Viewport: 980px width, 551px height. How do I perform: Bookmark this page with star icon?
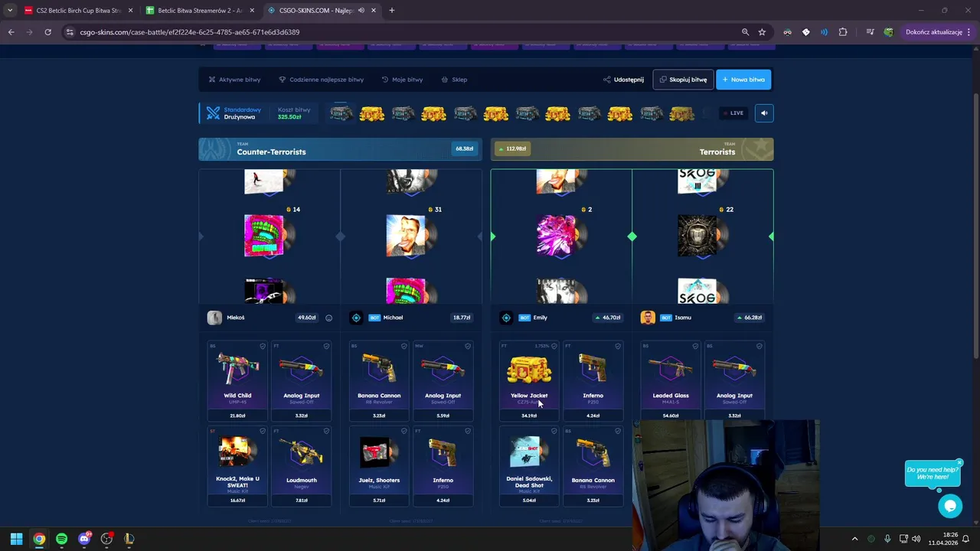pyautogui.click(x=762, y=32)
